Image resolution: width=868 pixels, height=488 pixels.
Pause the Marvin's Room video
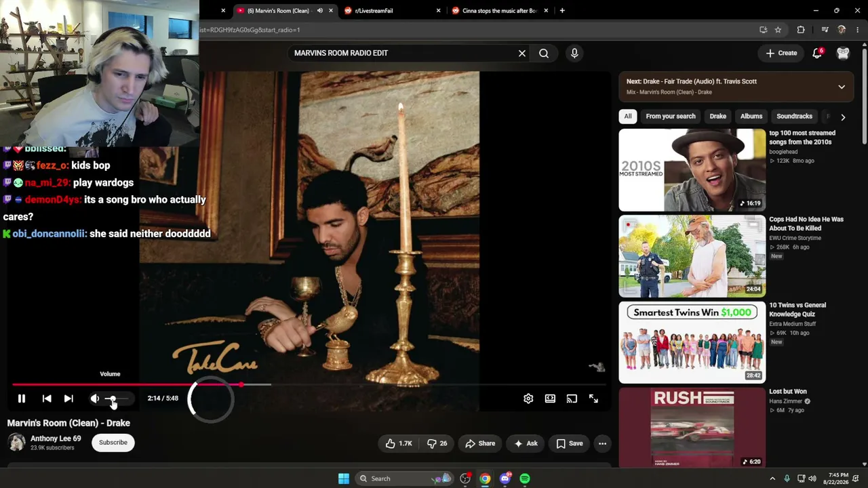(x=21, y=399)
